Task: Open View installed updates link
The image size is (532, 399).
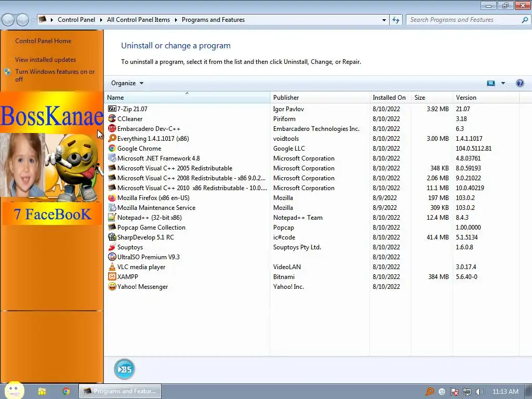Action: tap(46, 60)
